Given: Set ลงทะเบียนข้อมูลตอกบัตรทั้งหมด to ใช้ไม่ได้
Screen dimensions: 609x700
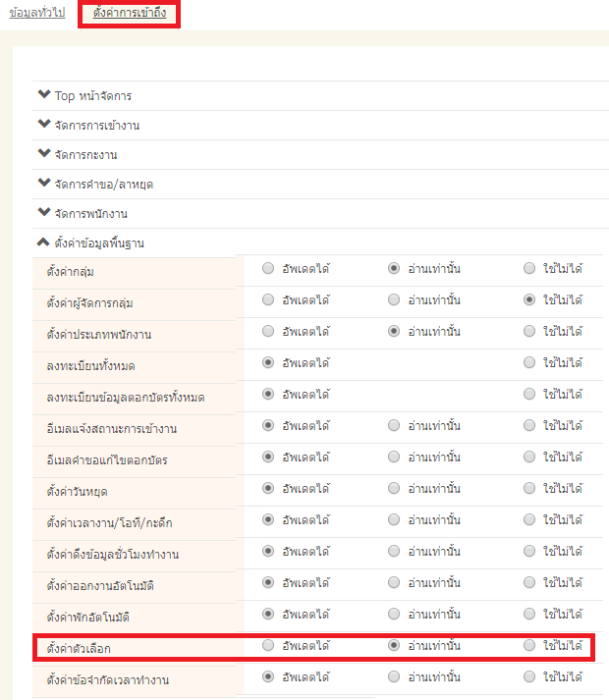Looking at the screenshot, I should point(529,394).
